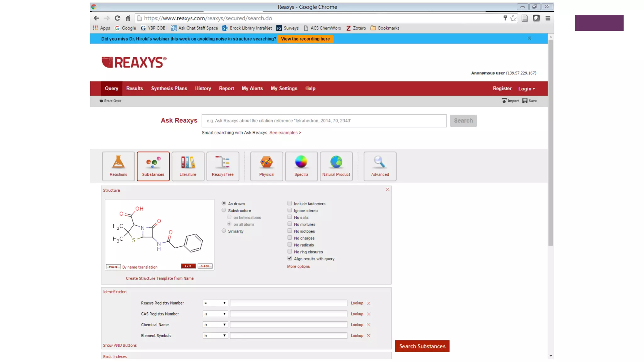Click the Ask Reaxys input field
This screenshot has height=362, width=644.
324,121
